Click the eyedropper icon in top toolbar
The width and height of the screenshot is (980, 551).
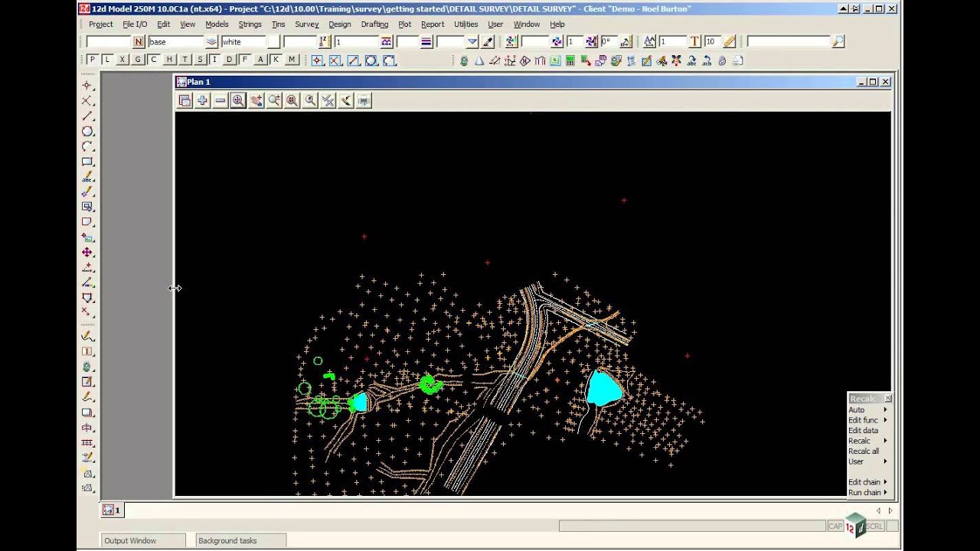tap(488, 42)
